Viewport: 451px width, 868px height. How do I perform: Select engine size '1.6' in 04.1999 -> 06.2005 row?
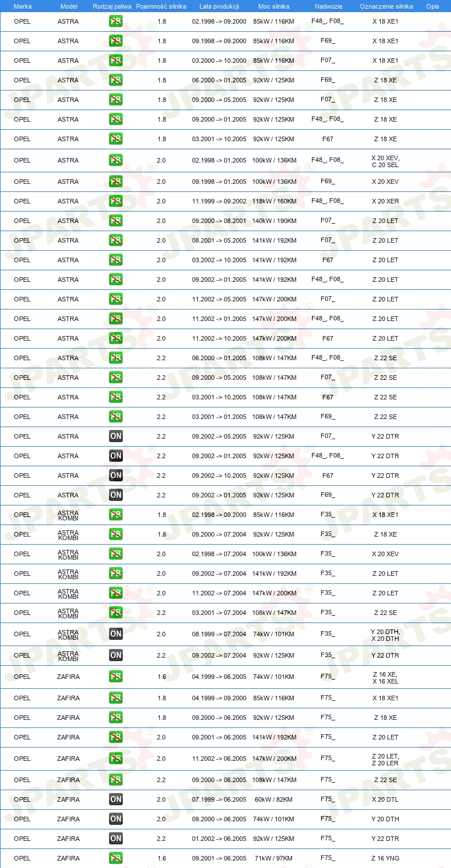click(x=161, y=677)
